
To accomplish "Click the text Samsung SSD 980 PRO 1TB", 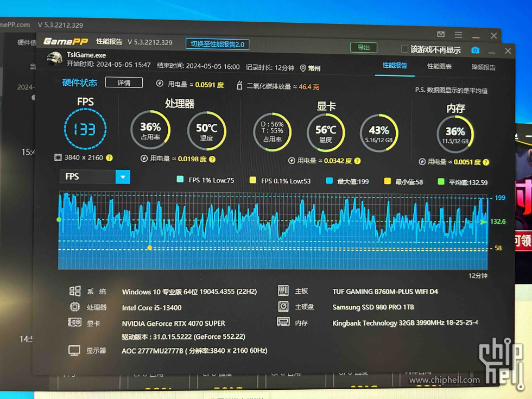I will coord(373,307).
